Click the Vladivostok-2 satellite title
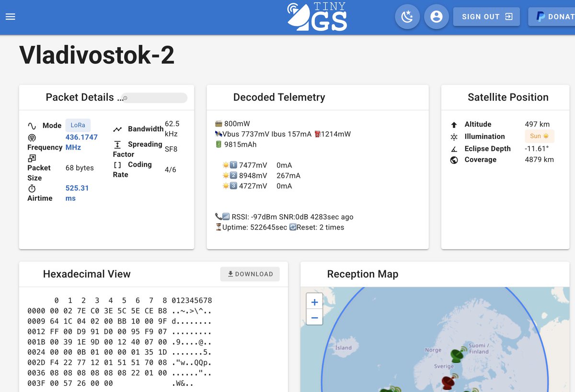 [x=97, y=55]
